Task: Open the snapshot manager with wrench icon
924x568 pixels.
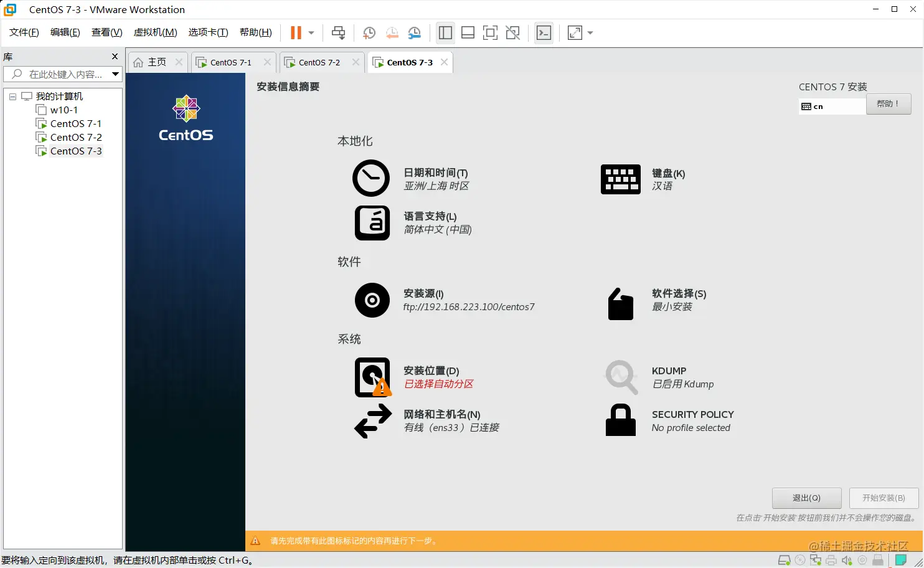Action: tap(415, 33)
